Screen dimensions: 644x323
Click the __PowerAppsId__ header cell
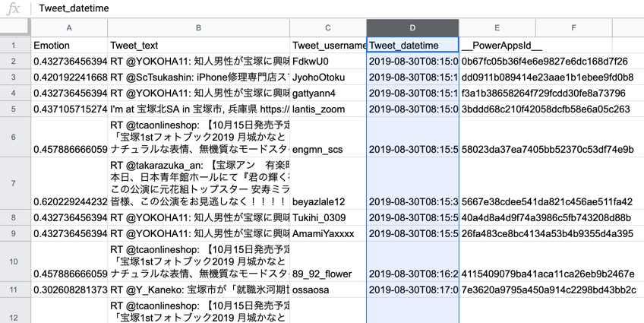[497, 45]
